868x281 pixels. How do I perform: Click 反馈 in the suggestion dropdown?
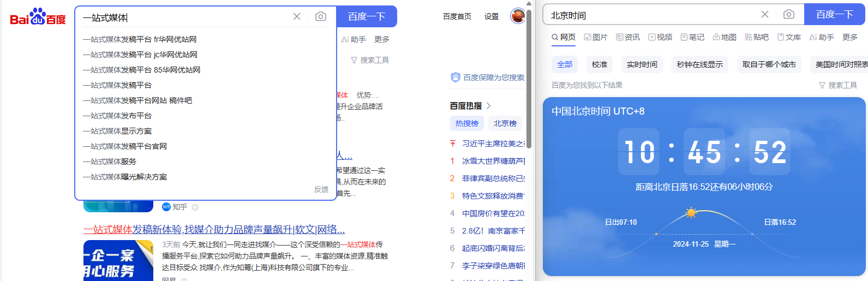321,189
